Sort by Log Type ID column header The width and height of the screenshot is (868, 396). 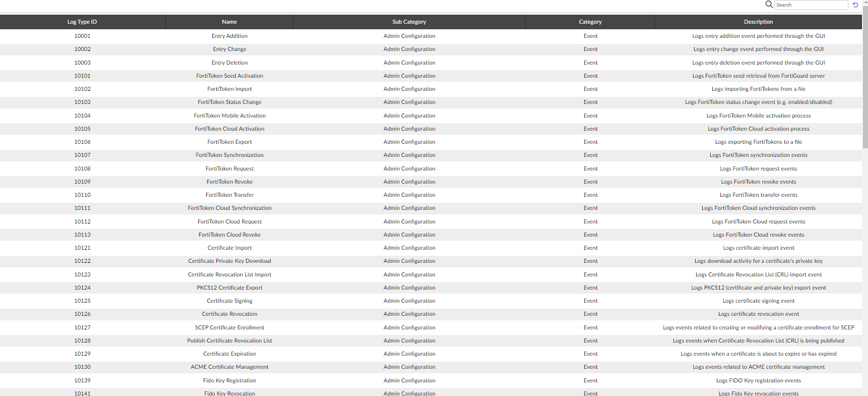click(82, 22)
